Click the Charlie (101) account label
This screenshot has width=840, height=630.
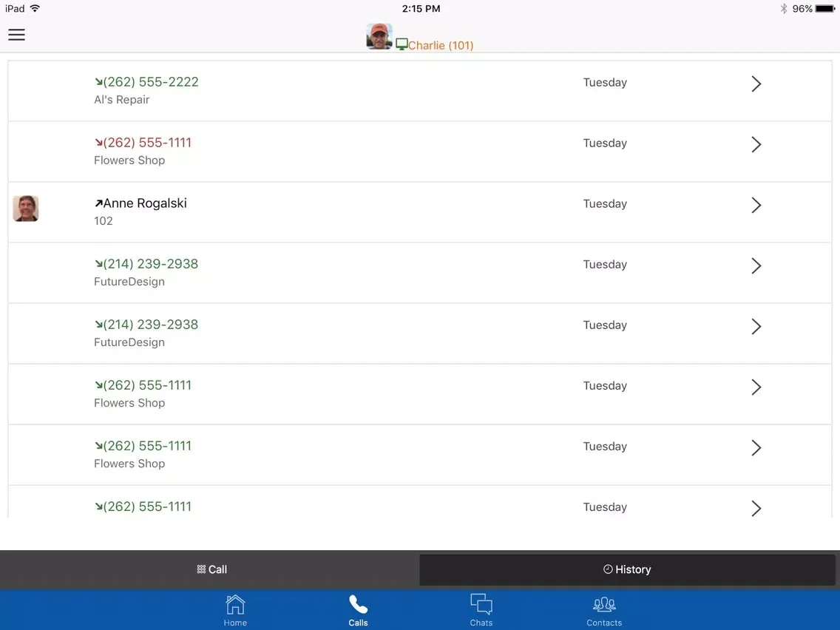pos(441,45)
